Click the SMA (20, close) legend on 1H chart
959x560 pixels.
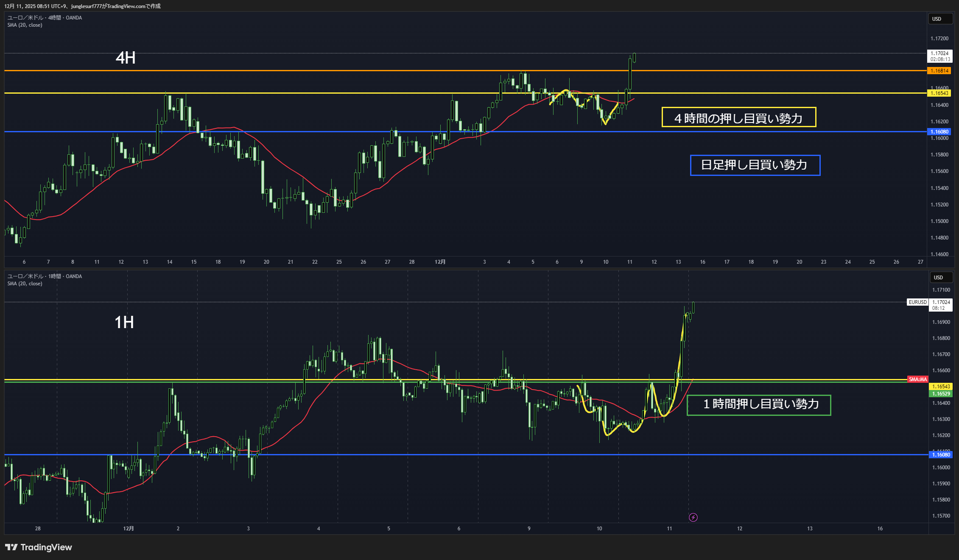(25, 284)
